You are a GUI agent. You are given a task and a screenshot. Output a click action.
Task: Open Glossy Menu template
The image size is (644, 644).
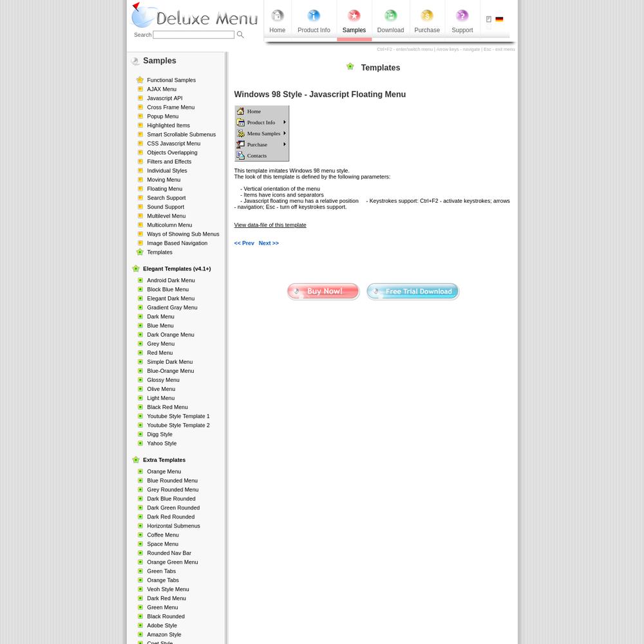pyautogui.click(x=163, y=380)
